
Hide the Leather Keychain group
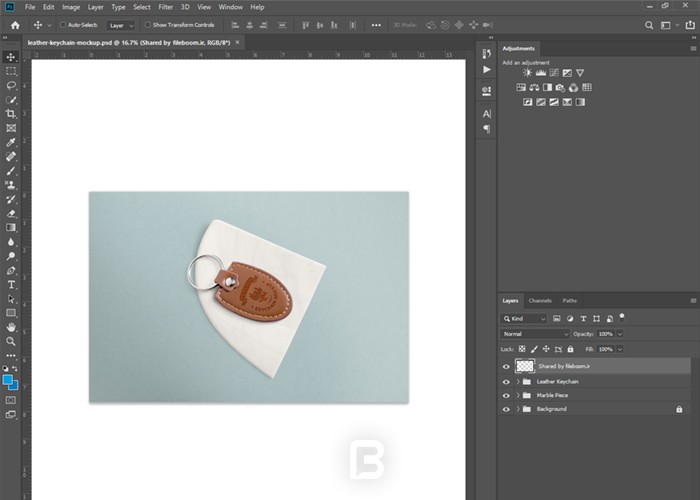[506, 382]
